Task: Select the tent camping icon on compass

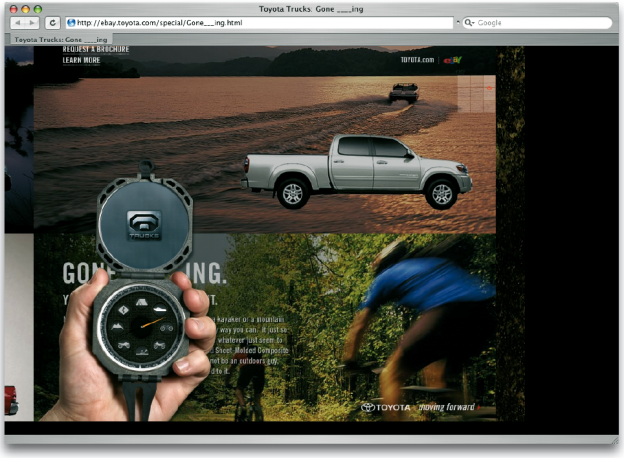Action: pyautogui.click(x=141, y=302)
